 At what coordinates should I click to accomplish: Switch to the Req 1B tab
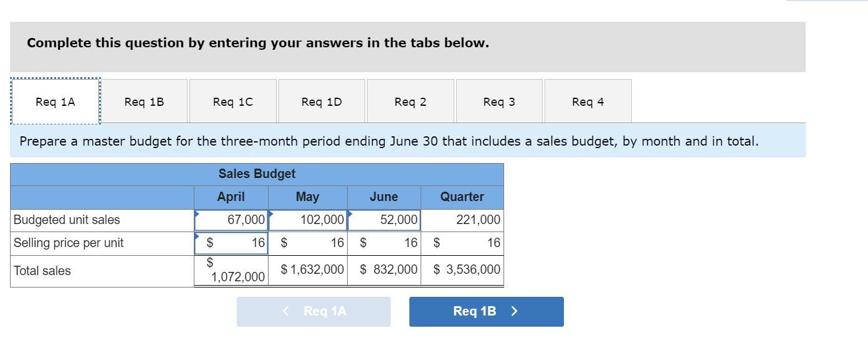tap(144, 101)
